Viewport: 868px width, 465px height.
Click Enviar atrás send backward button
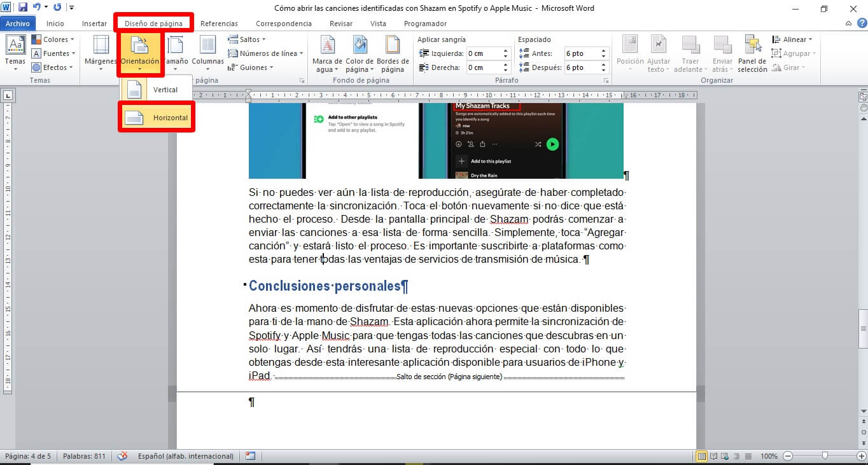coord(722,53)
